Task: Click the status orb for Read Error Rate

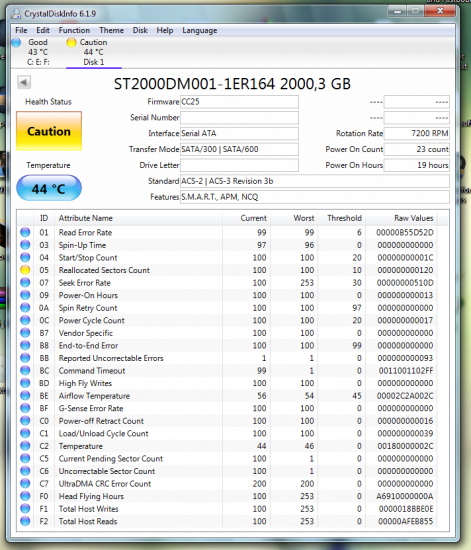Action: [25, 232]
